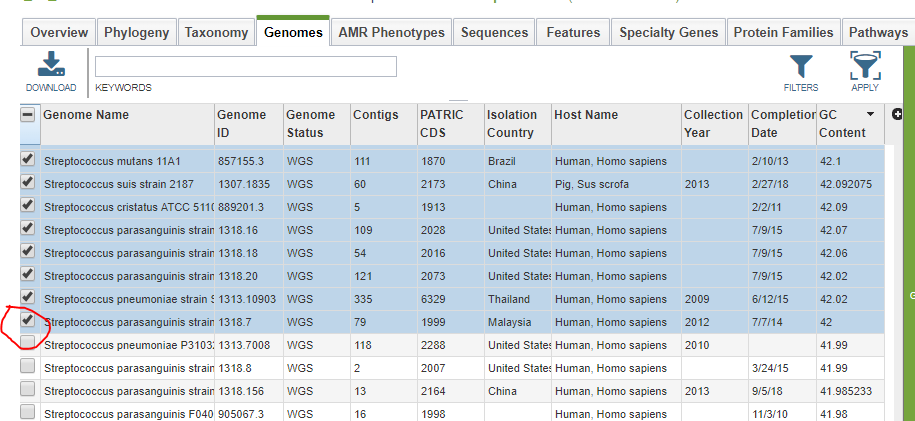Viewport: 915px width, 421px height.
Task: Click the Collection Year column header
Action: coord(714,124)
